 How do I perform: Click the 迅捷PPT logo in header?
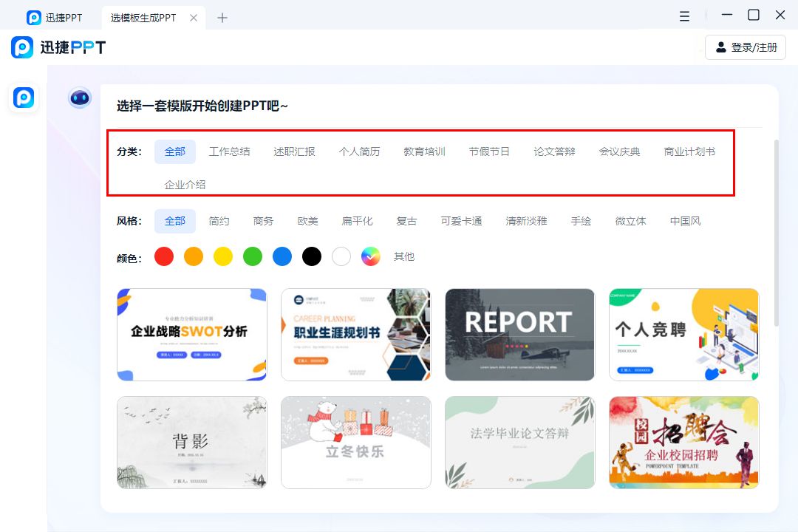58,47
